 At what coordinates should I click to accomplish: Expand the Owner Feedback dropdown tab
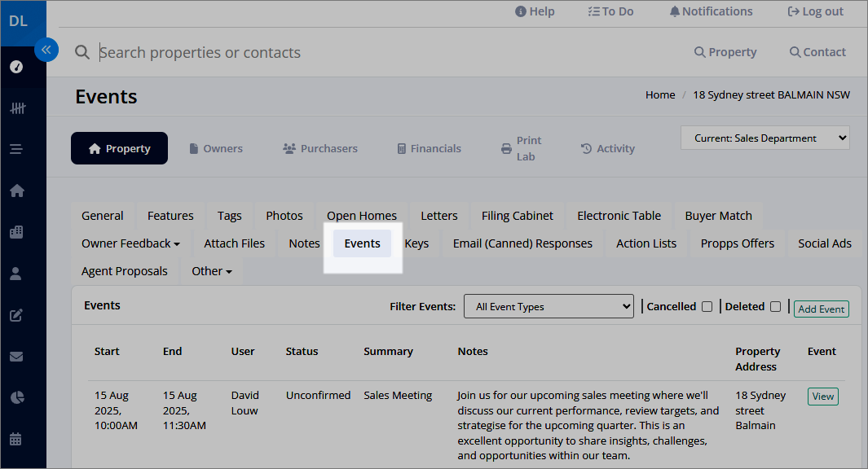(130, 243)
